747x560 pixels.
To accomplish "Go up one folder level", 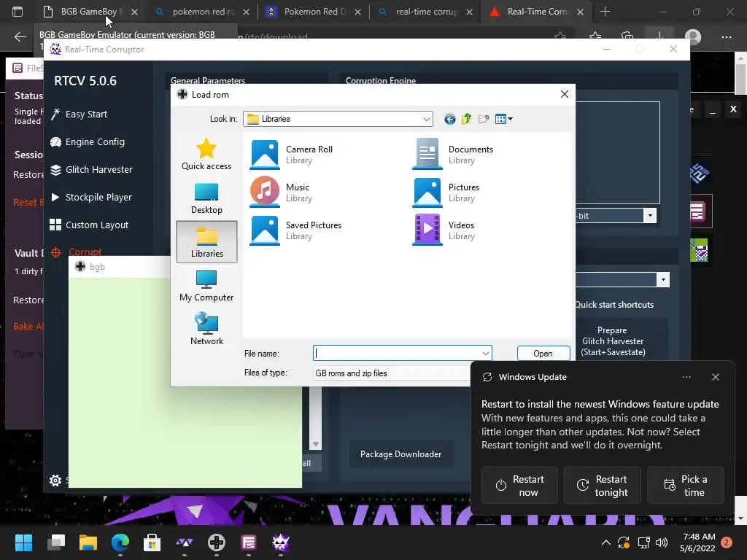I will (466, 119).
